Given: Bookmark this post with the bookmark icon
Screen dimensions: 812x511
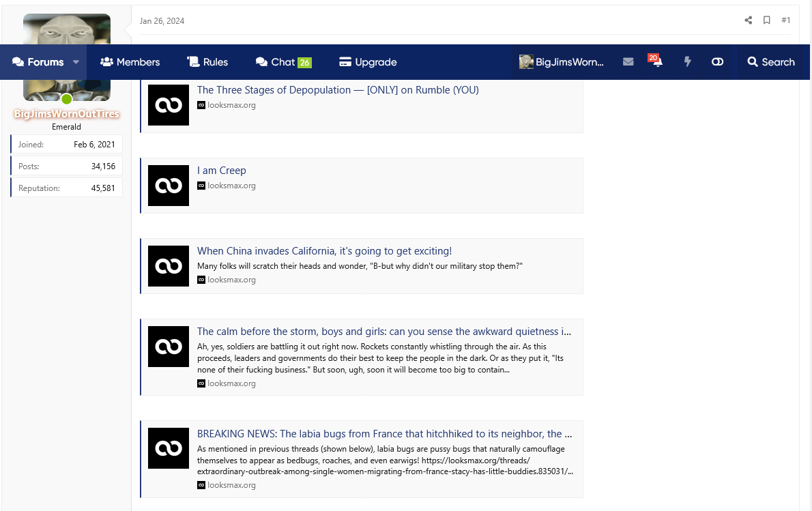Looking at the screenshot, I should pyautogui.click(x=767, y=20).
